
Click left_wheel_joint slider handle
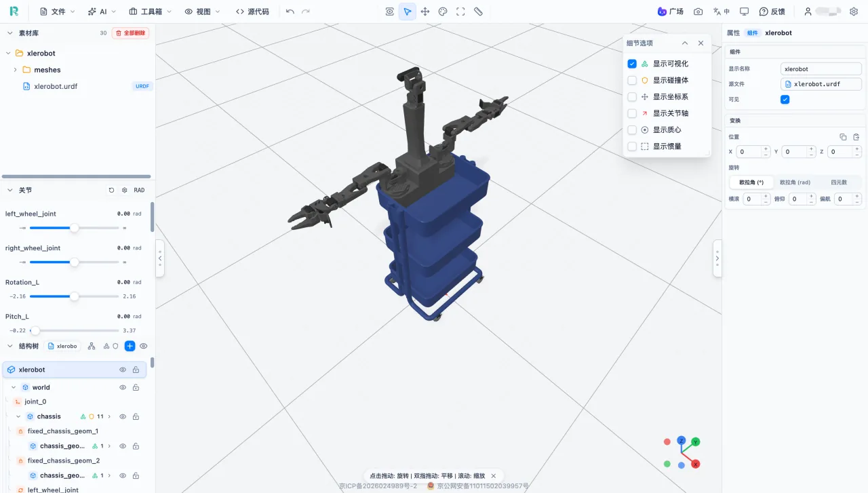click(75, 228)
